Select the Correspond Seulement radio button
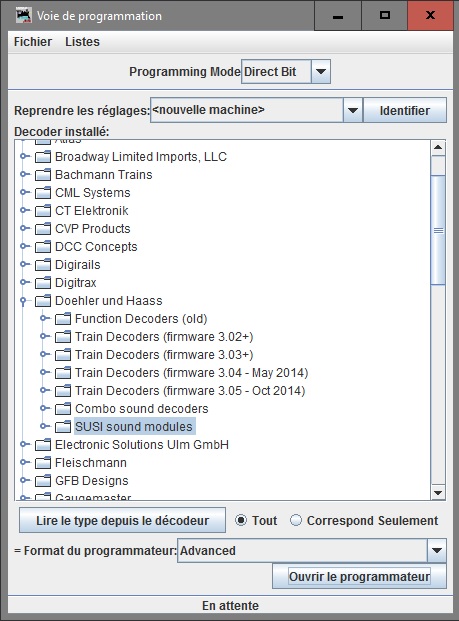459x621 pixels. 296,520
